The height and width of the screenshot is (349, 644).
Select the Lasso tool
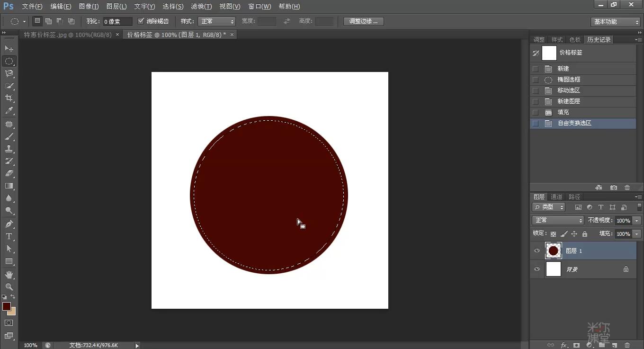point(9,73)
